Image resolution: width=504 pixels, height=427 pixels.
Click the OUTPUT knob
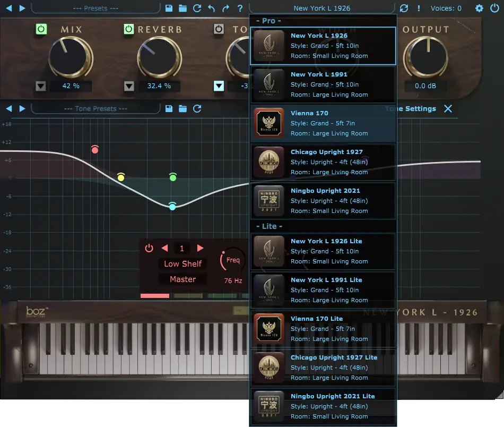tap(425, 57)
